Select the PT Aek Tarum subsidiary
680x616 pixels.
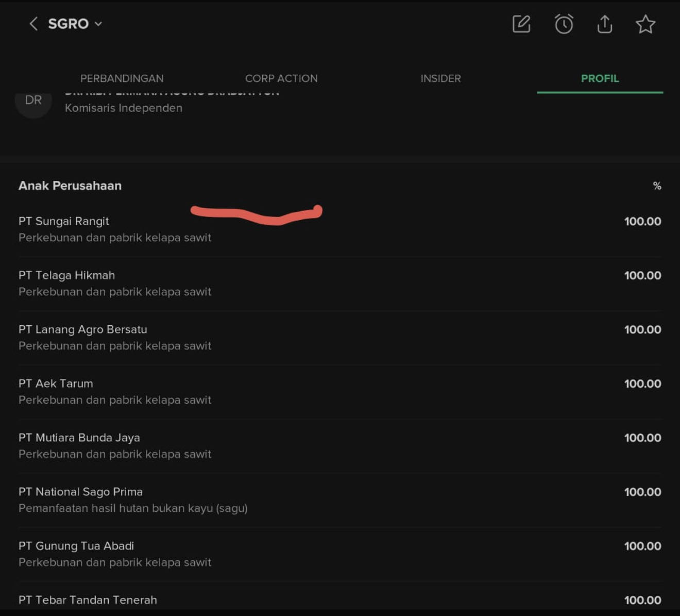[x=56, y=384]
